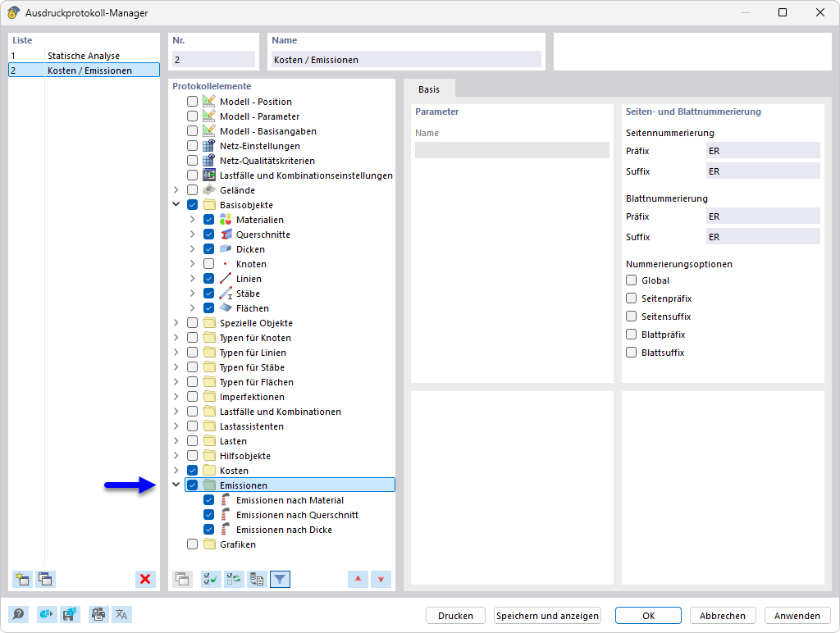This screenshot has height=633, width=840.
Task: Click the copy protocol element icon
Action: pyautogui.click(x=183, y=579)
